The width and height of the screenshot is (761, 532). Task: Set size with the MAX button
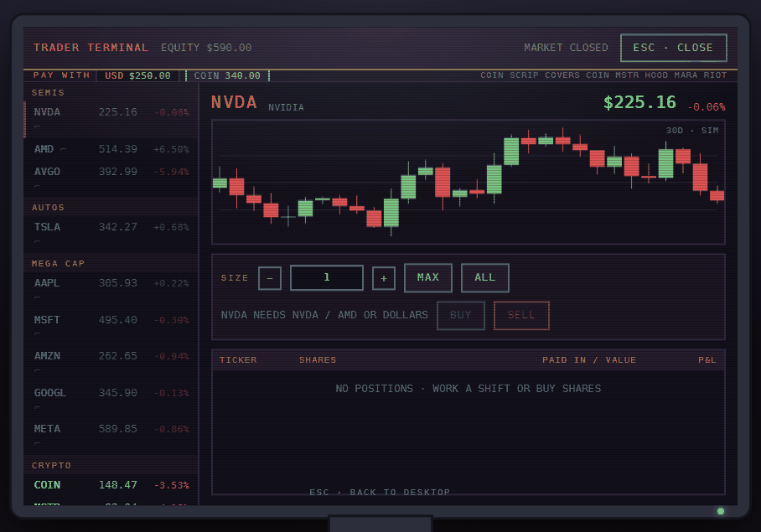click(x=428, y=278)
